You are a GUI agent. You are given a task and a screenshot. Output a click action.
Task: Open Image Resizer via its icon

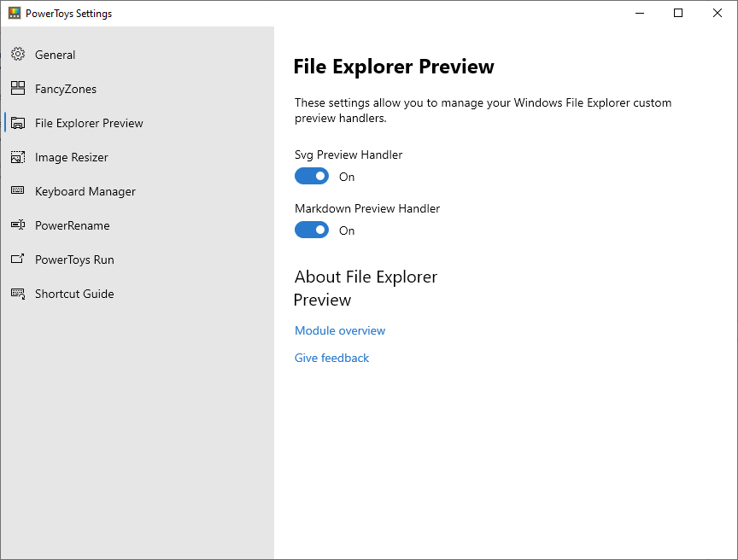coord(18,157)
